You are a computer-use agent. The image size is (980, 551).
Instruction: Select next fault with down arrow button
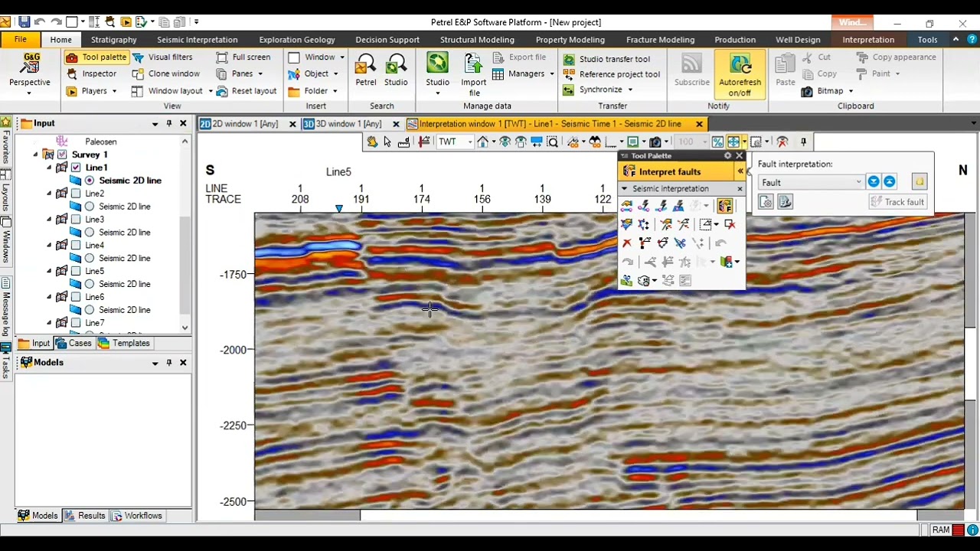tap(874, 182)
